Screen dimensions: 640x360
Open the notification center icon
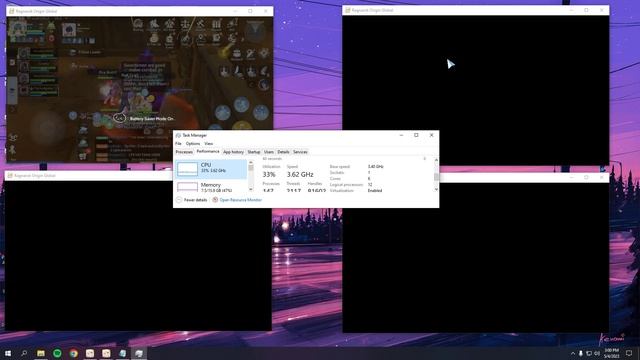point(629,353)
